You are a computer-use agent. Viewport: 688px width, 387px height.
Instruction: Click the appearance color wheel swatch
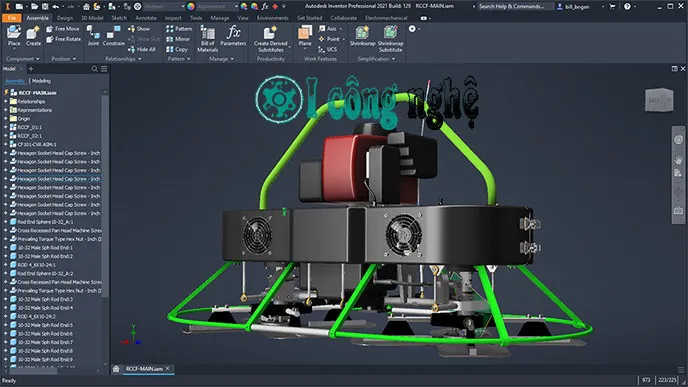tap(191, 7)
